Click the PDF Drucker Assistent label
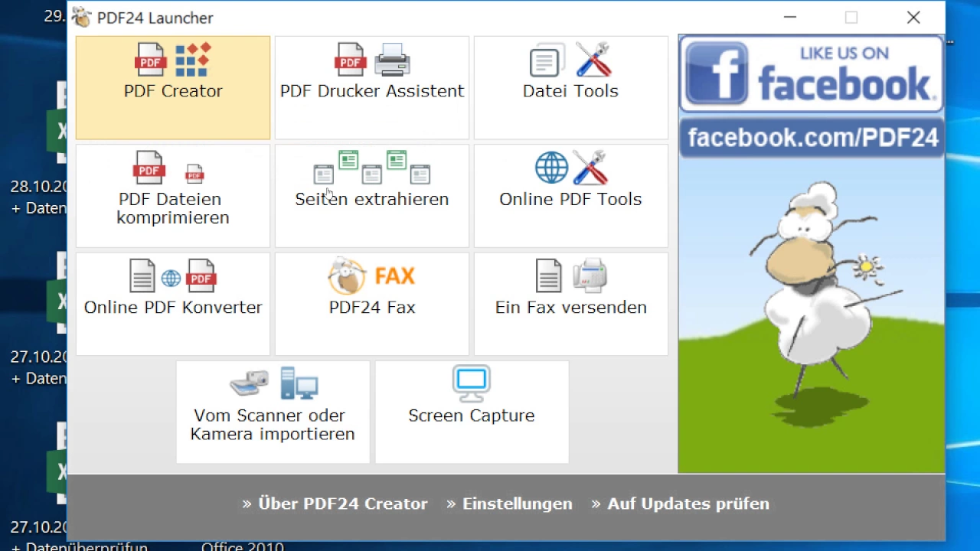The width and height of the screenshot is (980, 551). [x=372, y=91]
